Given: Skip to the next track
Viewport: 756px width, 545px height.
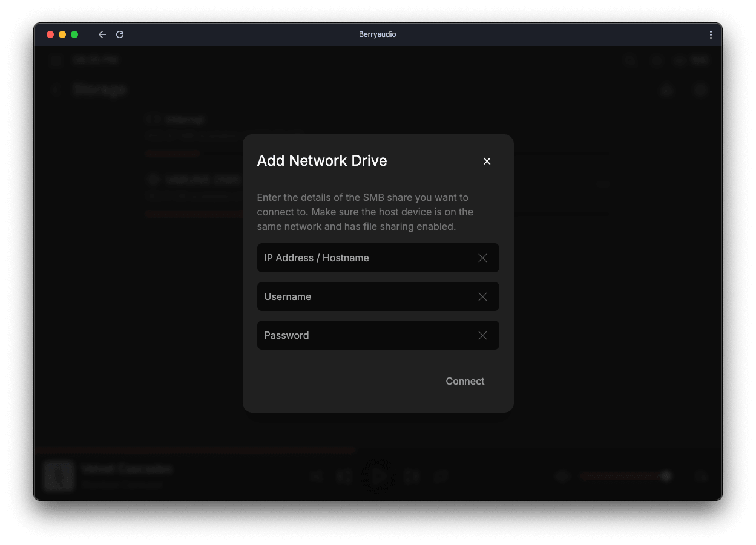Looking at the screenshot, I should pos(412,477).
